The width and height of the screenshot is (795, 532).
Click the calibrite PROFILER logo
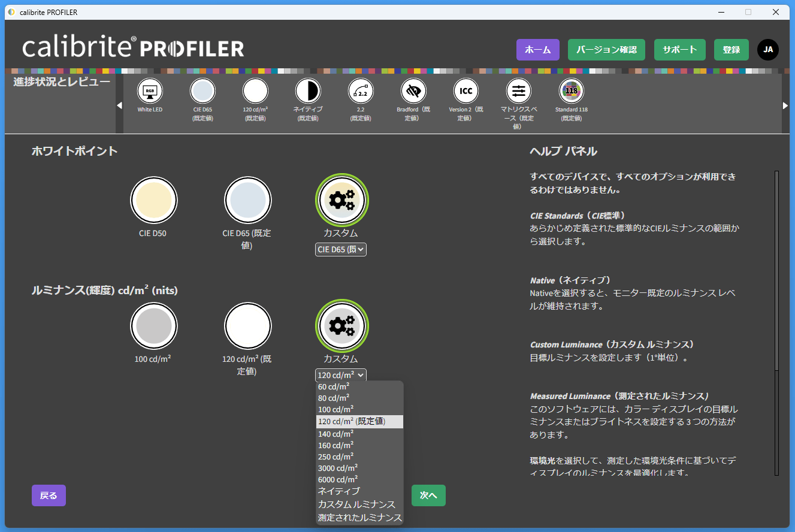click(x=133, y=48)
